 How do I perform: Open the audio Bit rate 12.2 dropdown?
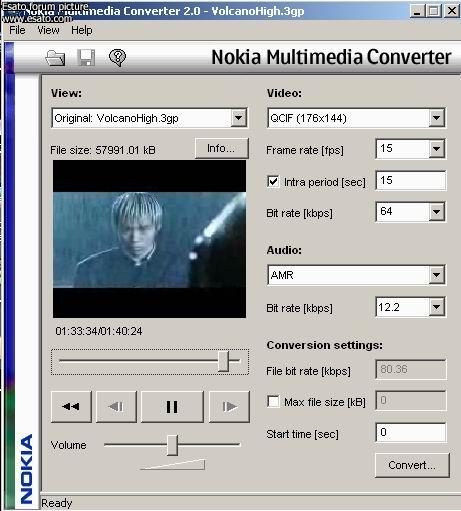(x=436, y=307)
